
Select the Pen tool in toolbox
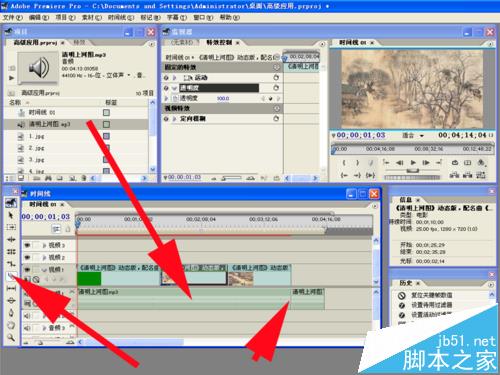11,313
